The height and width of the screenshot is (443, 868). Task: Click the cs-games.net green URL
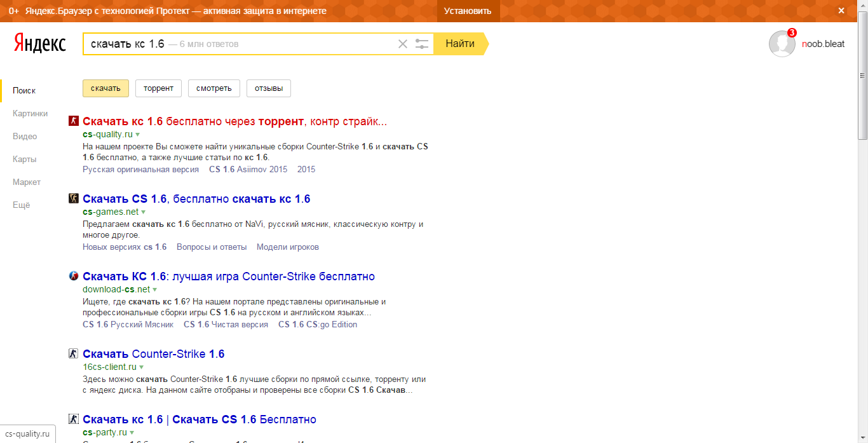click(111, 212)
